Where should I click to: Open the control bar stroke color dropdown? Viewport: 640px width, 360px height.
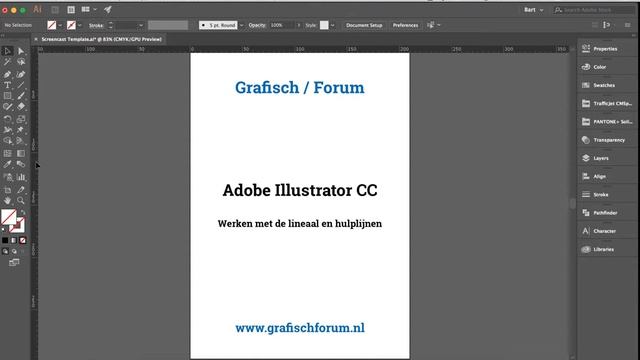80,25
